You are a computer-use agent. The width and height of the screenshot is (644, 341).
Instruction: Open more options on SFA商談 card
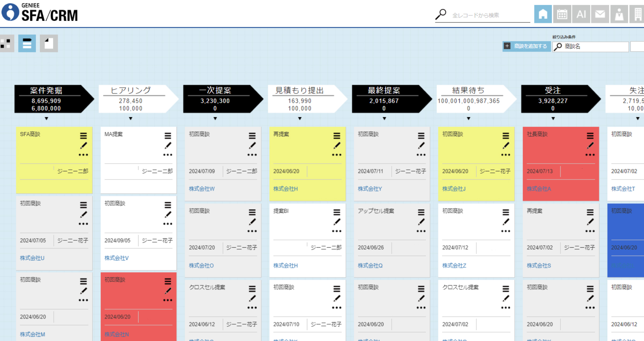[x=83, y=155]
